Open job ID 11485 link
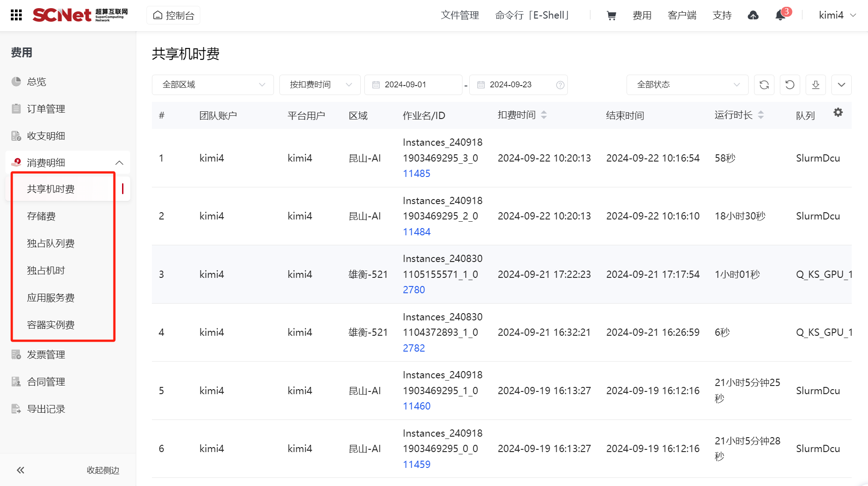 416,174
